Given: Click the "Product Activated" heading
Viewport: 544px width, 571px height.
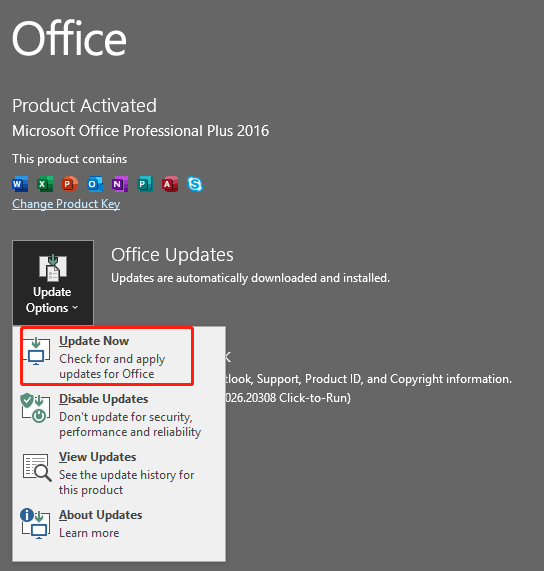Looking at the screenshot, I should 84,106.
